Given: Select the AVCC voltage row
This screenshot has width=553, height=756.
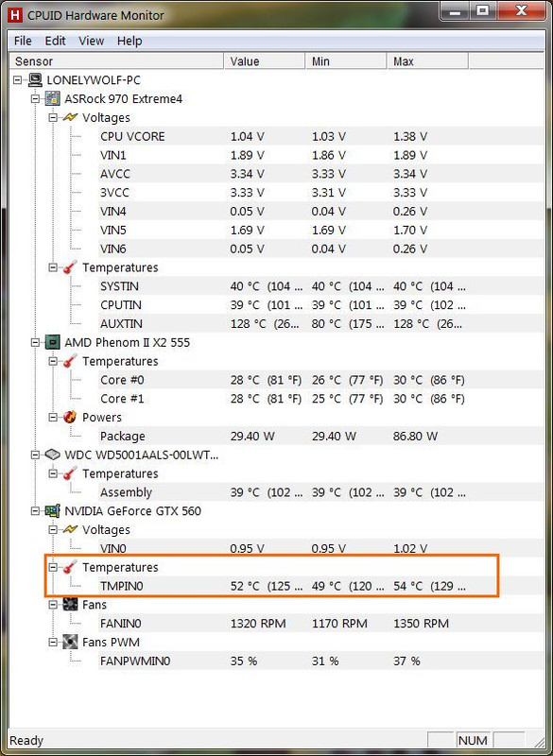Looking at the screenshot, I should tap(320, 174).
